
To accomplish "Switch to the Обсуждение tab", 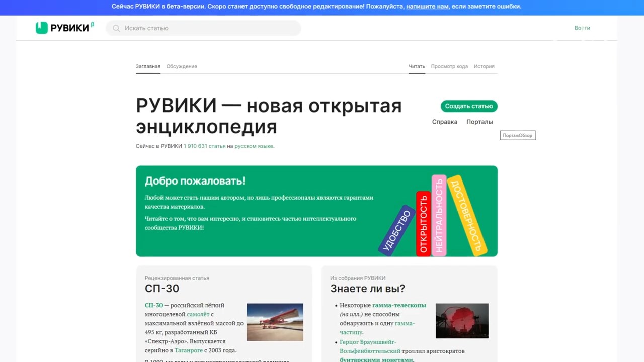I will click(x=182, y=66).
